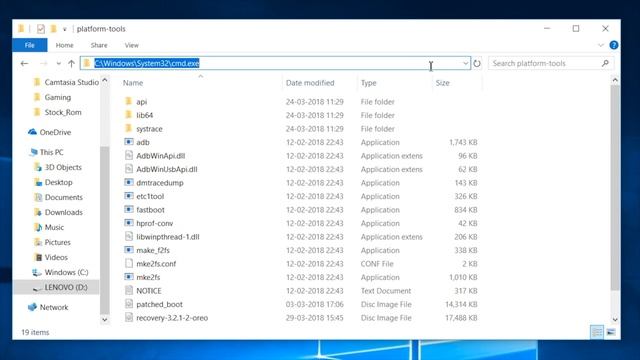Select the api folder icon
Screen dimensions: 640x360
point(129,101)
